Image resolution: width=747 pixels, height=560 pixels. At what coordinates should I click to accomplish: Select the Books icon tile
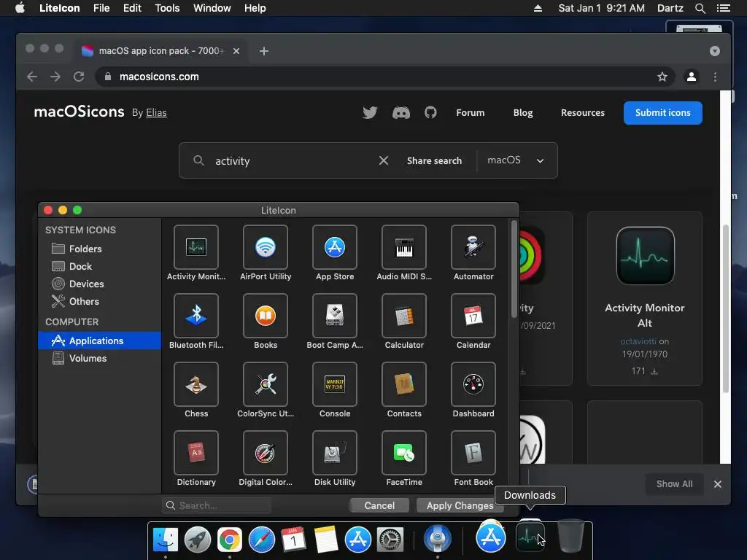tap(266, 316)
